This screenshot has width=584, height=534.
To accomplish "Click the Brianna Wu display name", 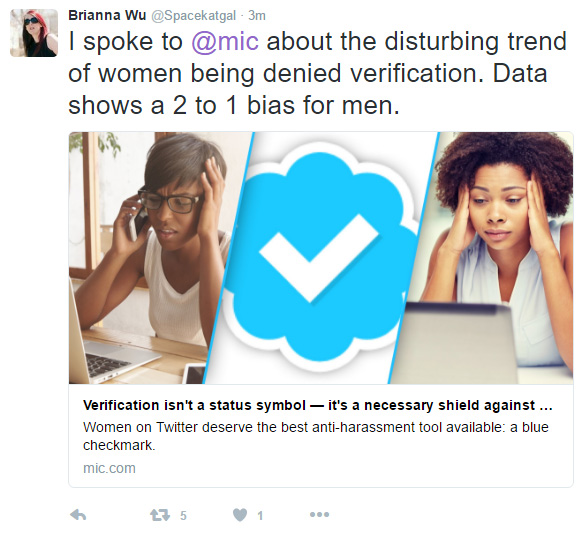I will point(107,16).
